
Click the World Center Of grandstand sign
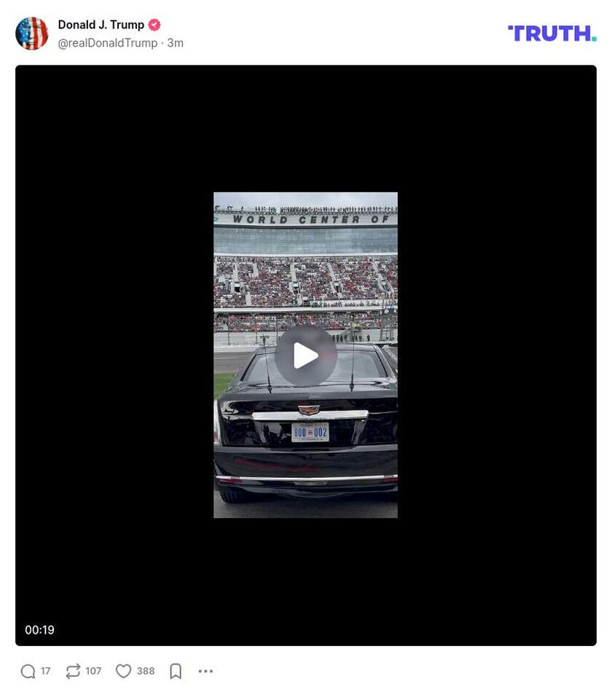(310, 219)
